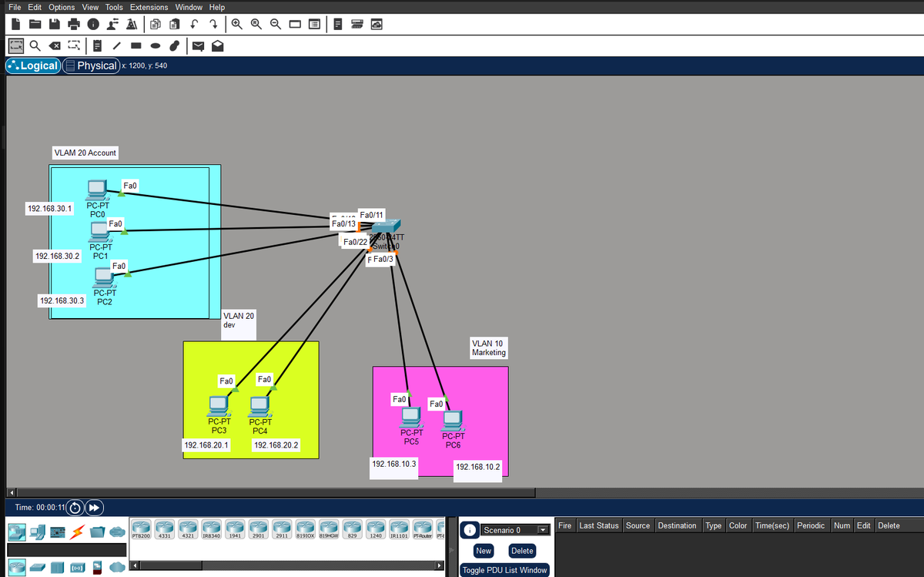Screen dimensions: 924x577
Task: Pick the PT8200 router device
Action: click(141, 528)
